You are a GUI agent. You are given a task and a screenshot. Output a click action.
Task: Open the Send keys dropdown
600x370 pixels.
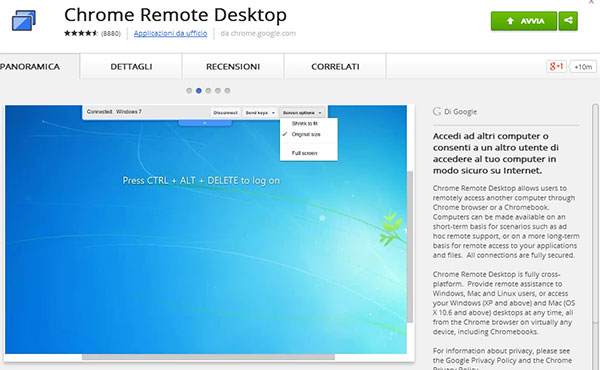tap(260, 112)
